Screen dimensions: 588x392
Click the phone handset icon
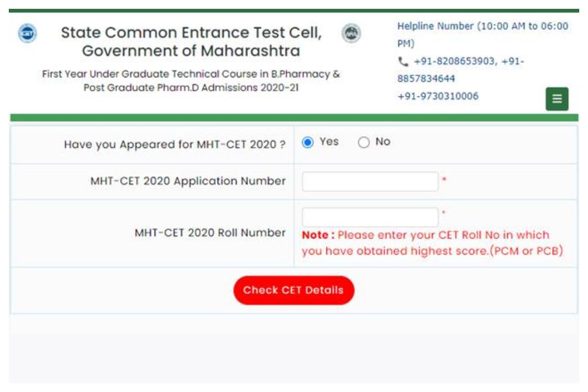(x=403, y=62)
